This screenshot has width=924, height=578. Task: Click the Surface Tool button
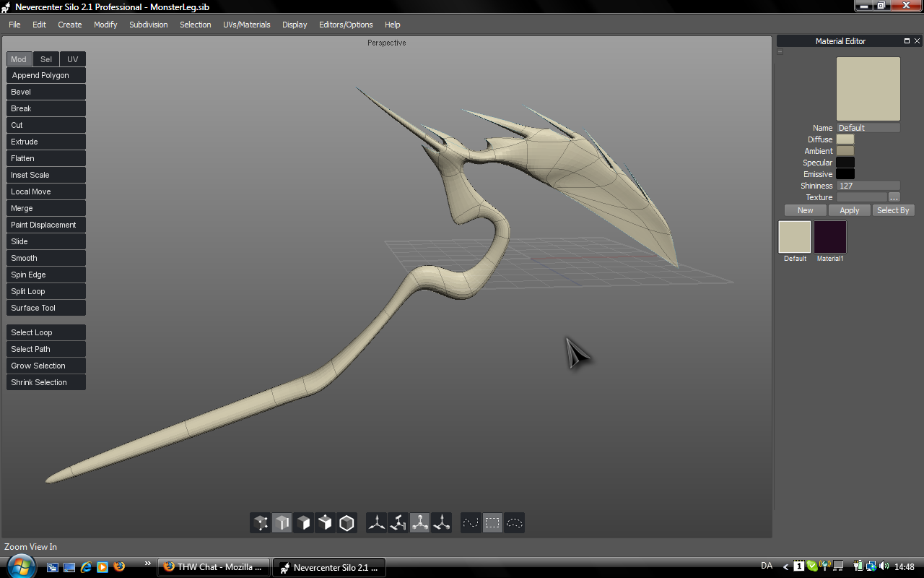[46, 308]
